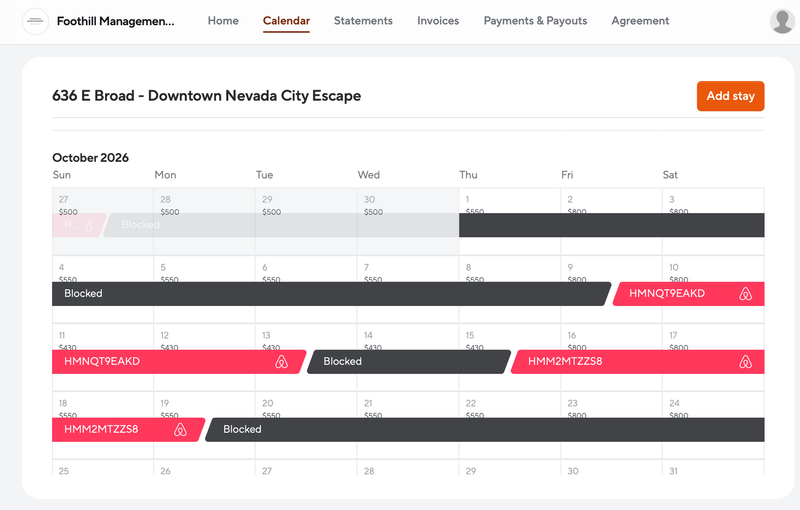
Task: Select the October 30 date cell
Action: pyautogui.click(x=611, y=468)
